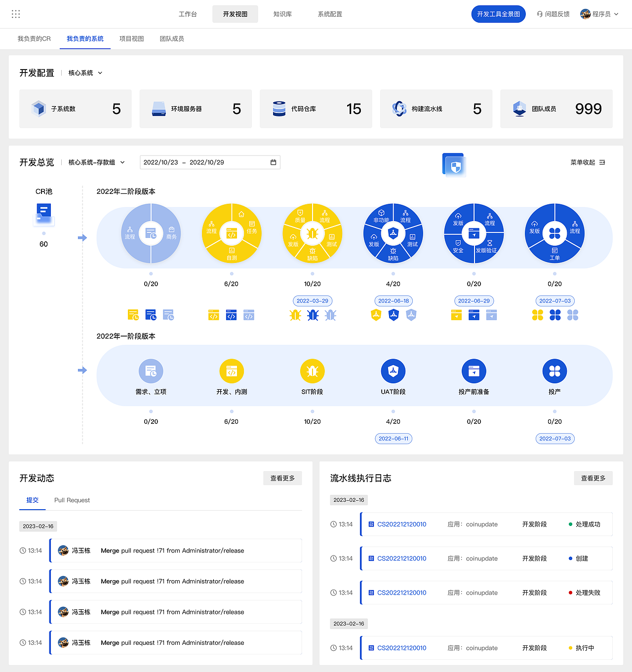This screenshot has height=672, width=632.
Task: Click the 开发、内测 code icon
Action: pyautogui.click(x=232, y=371)
